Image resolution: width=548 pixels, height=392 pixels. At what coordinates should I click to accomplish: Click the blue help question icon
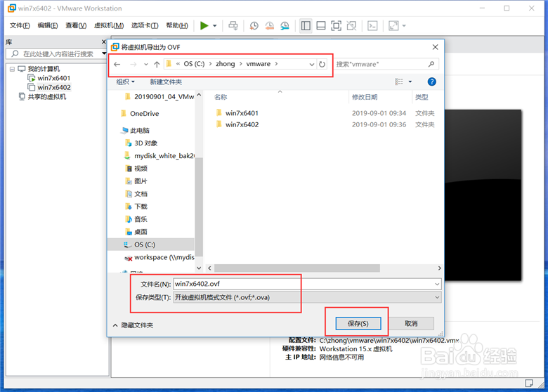point(431,81)
